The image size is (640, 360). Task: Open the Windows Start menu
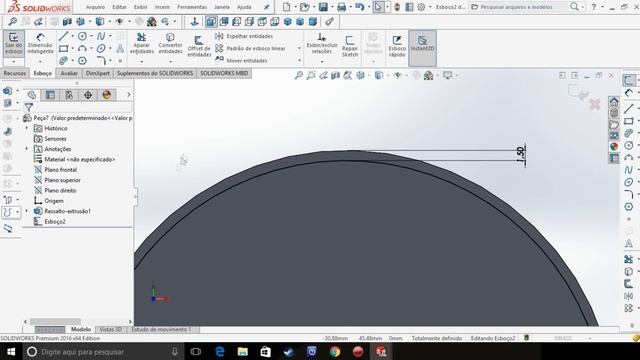[x=11, y=351]
